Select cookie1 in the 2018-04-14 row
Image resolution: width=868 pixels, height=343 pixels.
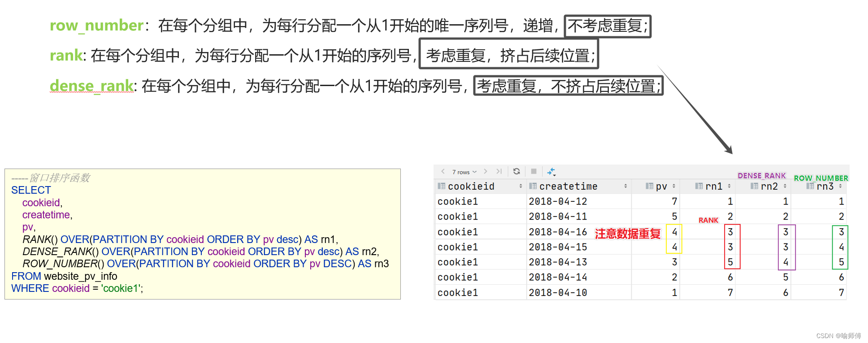pos(458,277)
